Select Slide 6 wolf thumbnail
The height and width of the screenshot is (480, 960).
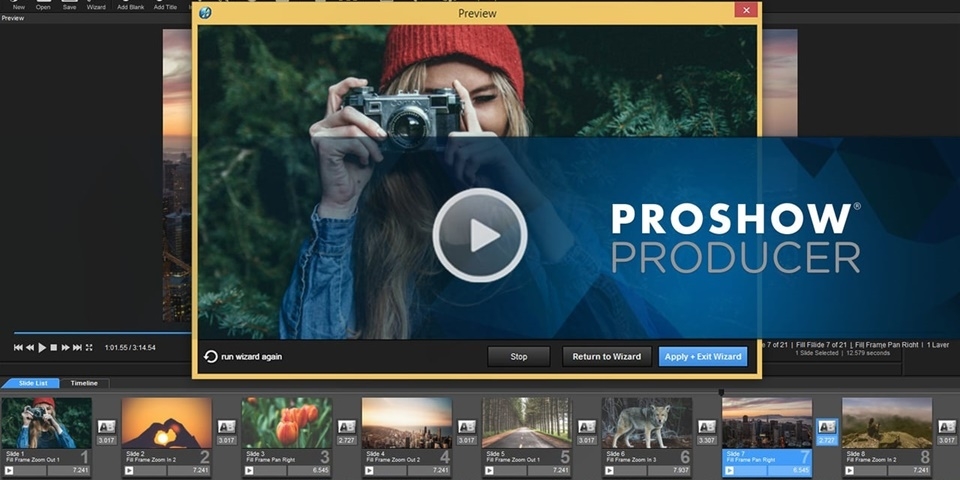tap(647, 423)
